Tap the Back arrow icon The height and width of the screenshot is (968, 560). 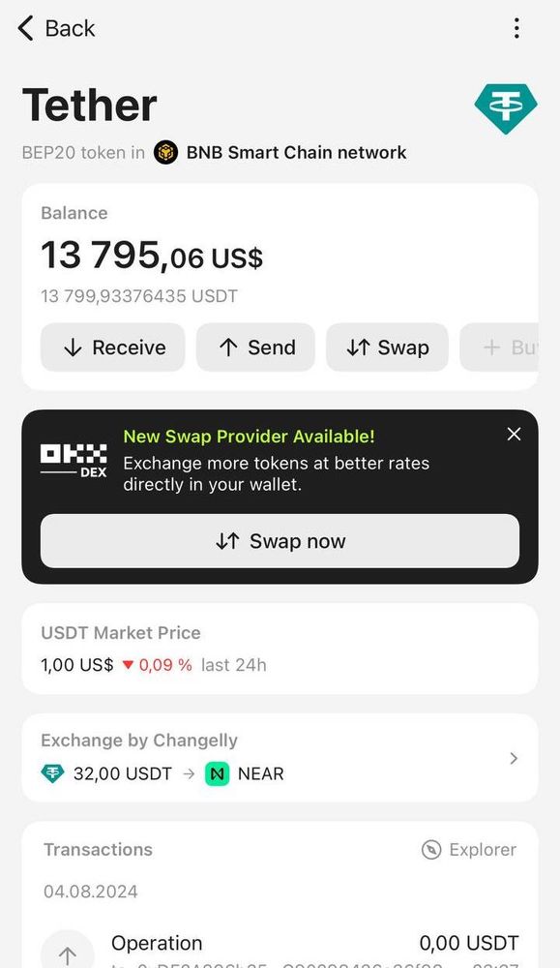pyautogui.click(x=25, y=28)
